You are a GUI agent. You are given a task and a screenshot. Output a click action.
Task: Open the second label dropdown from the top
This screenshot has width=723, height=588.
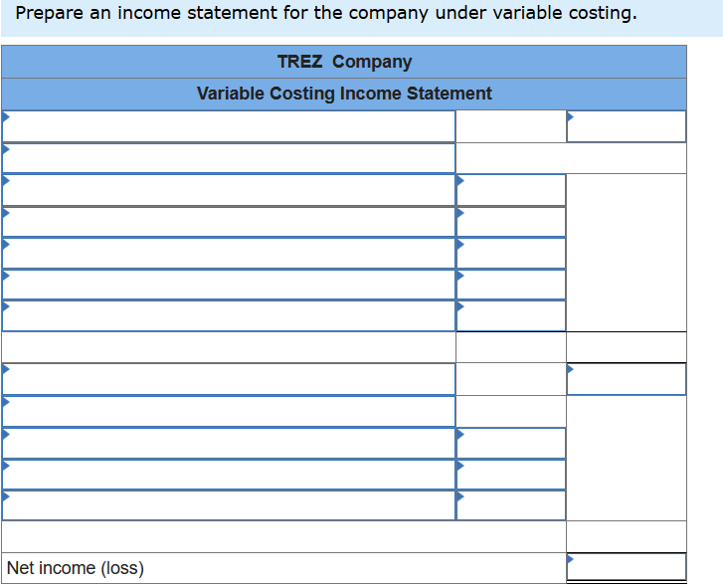pos(229,158)
